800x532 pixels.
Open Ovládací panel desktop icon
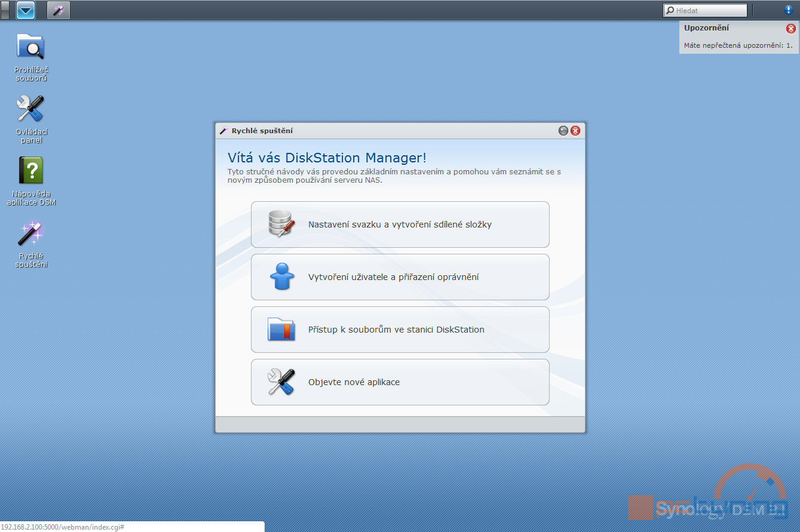[30, 119]
